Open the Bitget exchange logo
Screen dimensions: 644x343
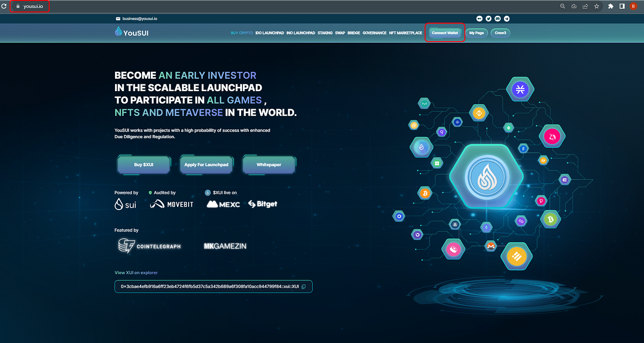pyautogui.click(x=262, y=204)
